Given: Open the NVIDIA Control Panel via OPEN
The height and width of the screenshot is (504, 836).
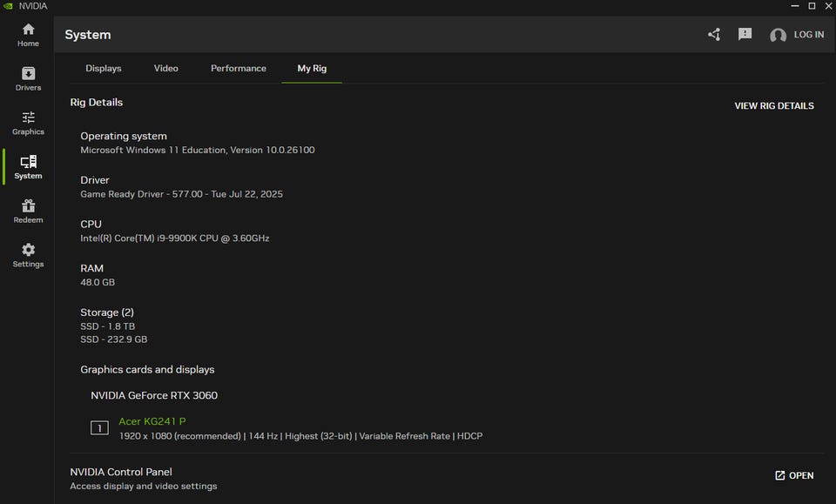Looking at the screenshot, I should coord(794,475).
